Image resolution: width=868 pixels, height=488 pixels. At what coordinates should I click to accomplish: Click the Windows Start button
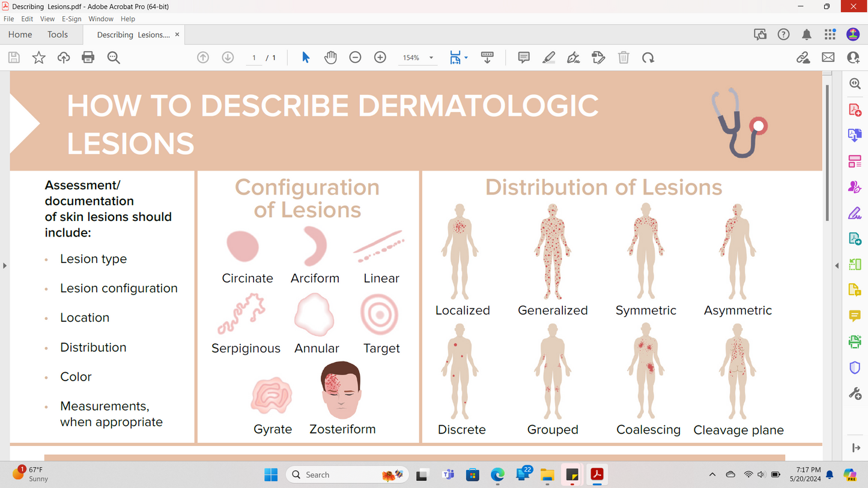click(271, 475)
